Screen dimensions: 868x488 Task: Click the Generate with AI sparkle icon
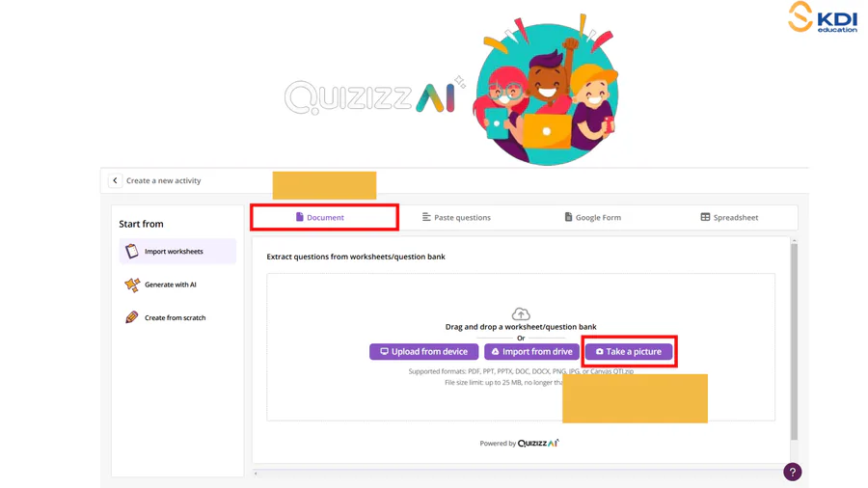coord(132,285)
